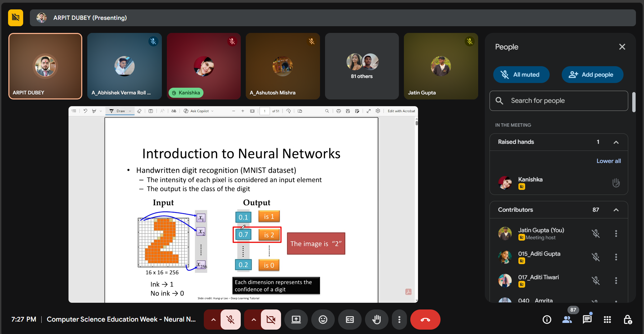The height and width of the screenshot is (334, 644).
Task: Click the Save icon in PDF toolbar
Action: click(x=348, y=111)
